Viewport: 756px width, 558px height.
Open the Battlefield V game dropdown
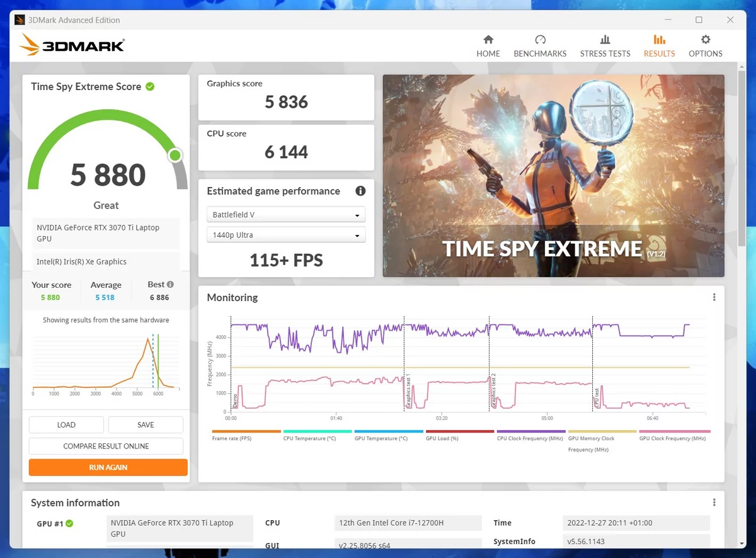[286, 215]
